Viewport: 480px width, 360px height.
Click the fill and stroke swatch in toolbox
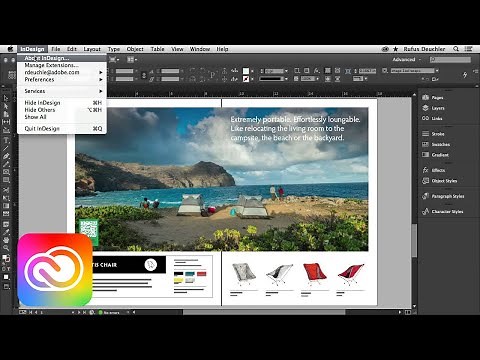[6, 258]
